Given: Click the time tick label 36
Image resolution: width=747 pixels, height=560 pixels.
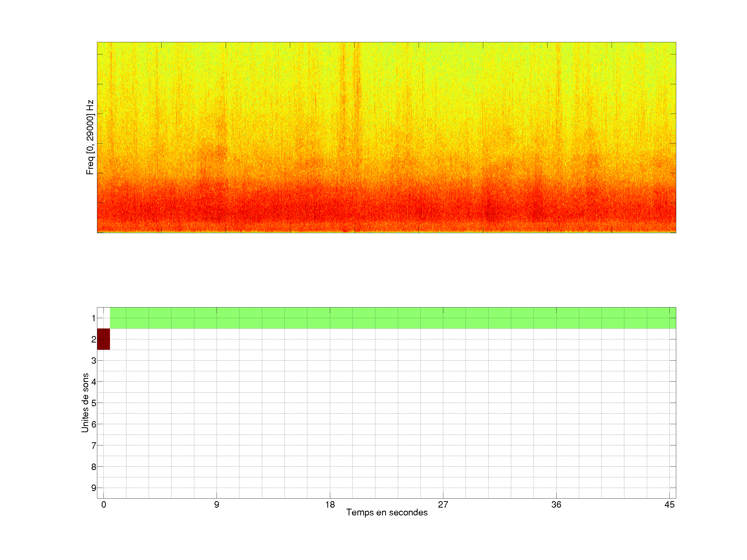Looking at the screenshot, I should tap(556, 505).
